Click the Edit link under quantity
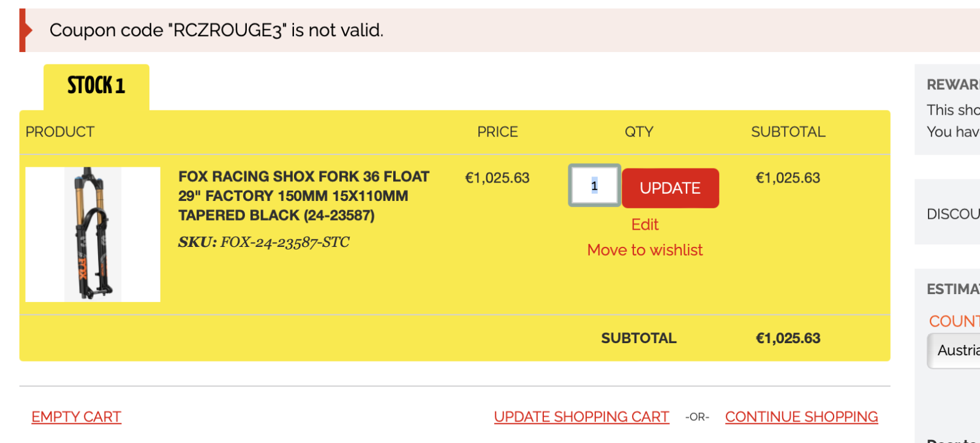This screenshot has height=443, width=980. pos(645,225)
